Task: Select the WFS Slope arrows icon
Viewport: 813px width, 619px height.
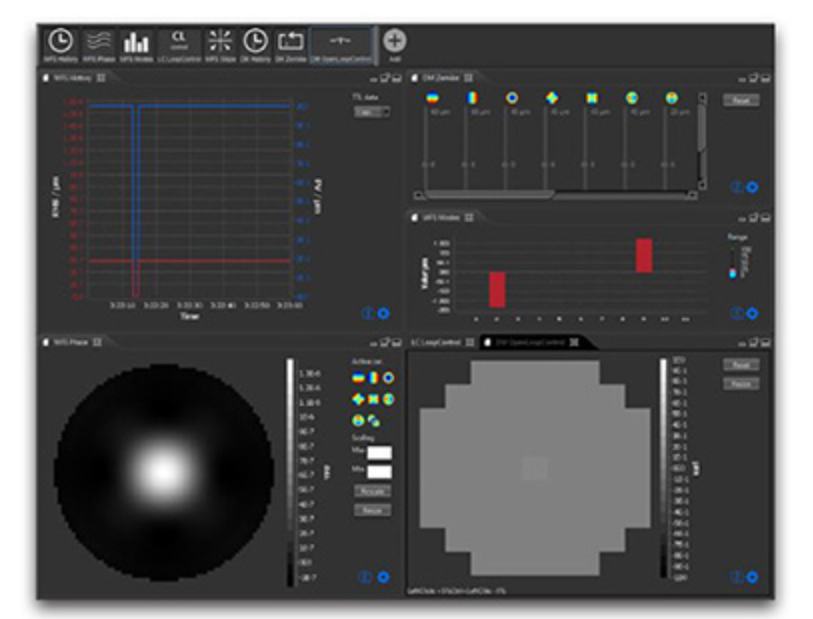Action: (220, 43)
